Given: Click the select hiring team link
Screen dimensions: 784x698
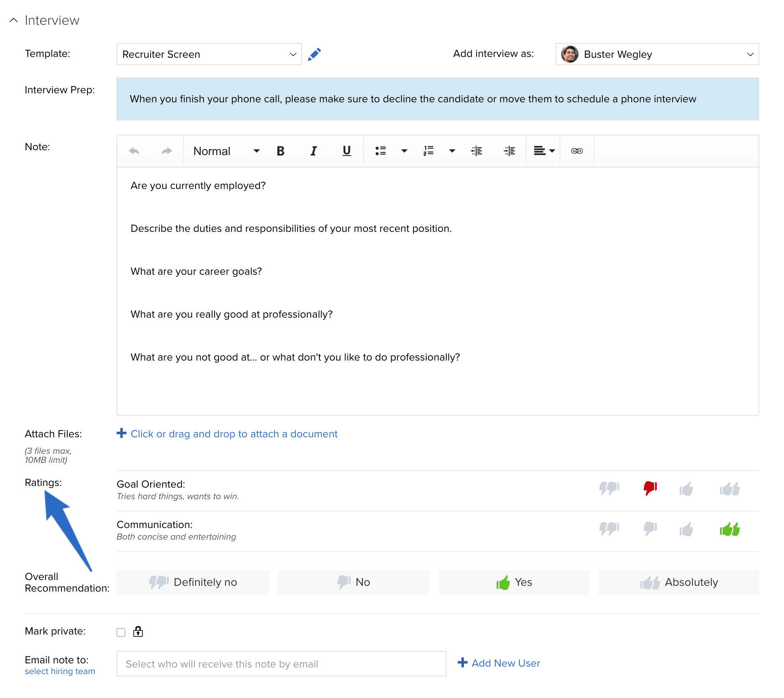Looking at the screenshot, I should coord(60,671).
